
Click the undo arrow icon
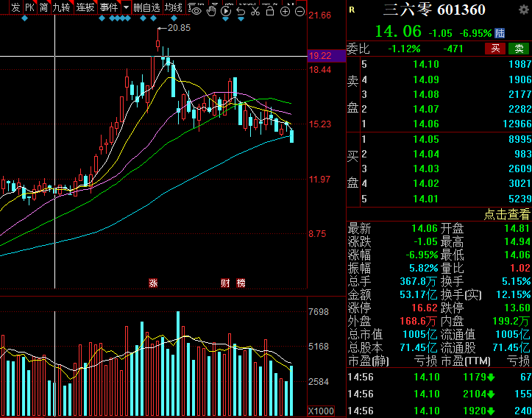(241, 11)
